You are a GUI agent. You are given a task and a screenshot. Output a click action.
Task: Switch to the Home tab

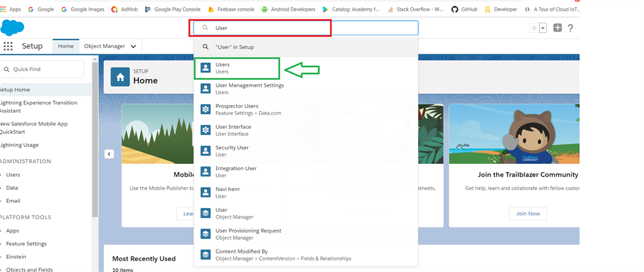(x=65, y=46)
